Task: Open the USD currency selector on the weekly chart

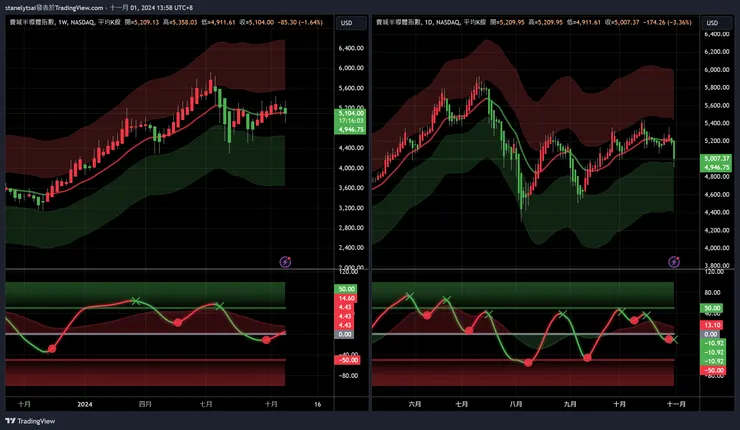Action: pos(352,23)
